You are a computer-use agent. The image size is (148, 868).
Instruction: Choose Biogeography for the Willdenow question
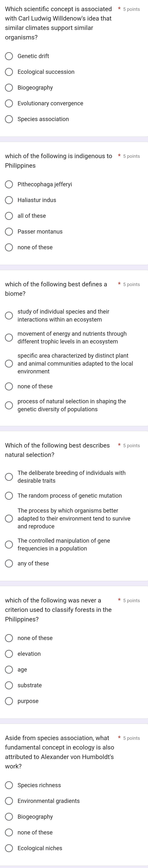tap(9, 88)
